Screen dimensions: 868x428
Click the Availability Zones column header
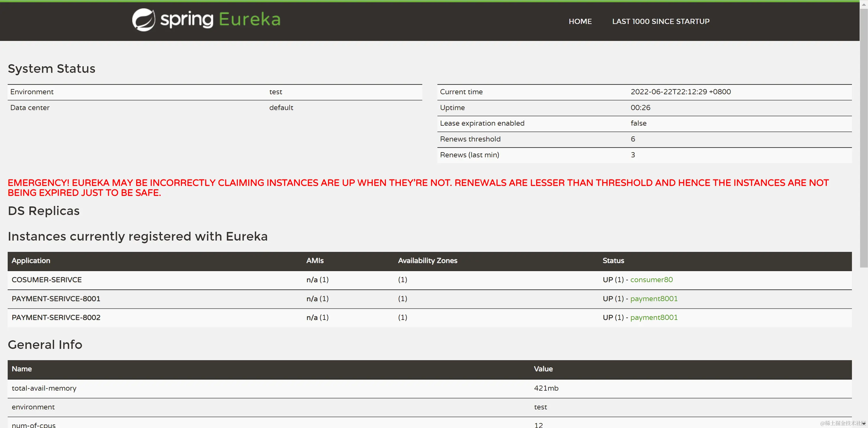click(x=427, y=261)
